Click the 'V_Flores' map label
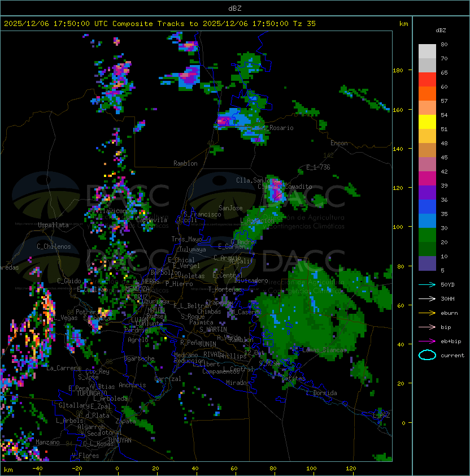The height and width of the screenshot is (476, 470). [85, 456]
